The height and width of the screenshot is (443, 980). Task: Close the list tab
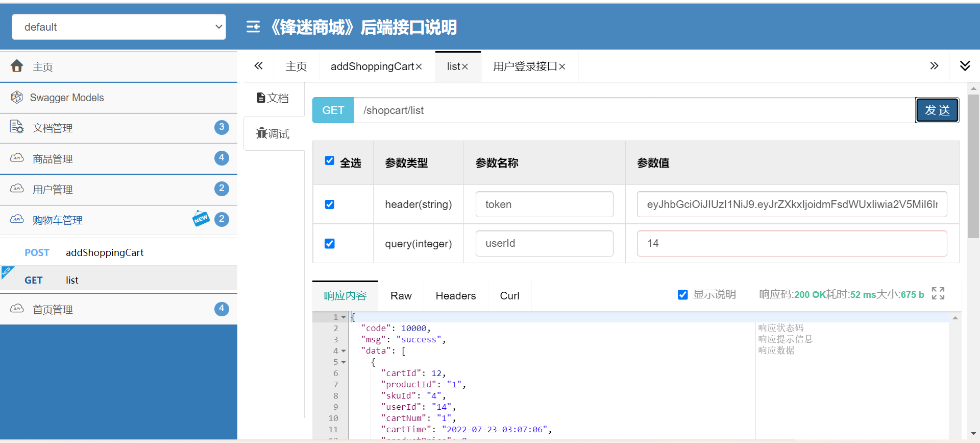pos(464,67)
